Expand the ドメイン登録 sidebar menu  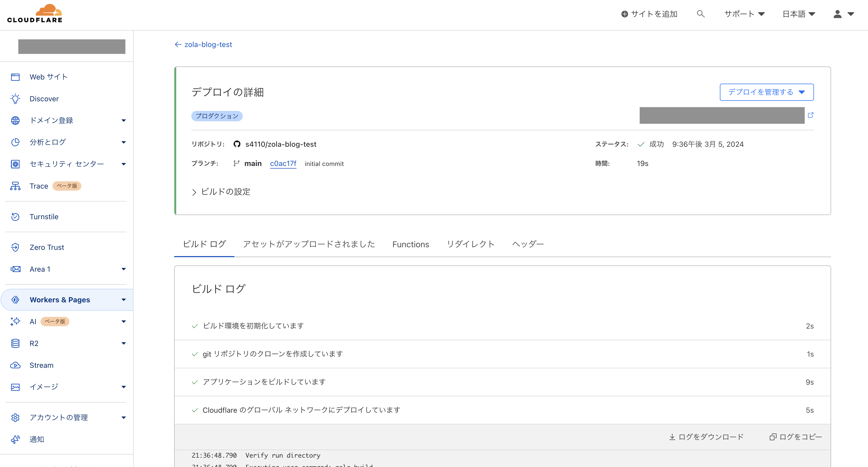123,121
